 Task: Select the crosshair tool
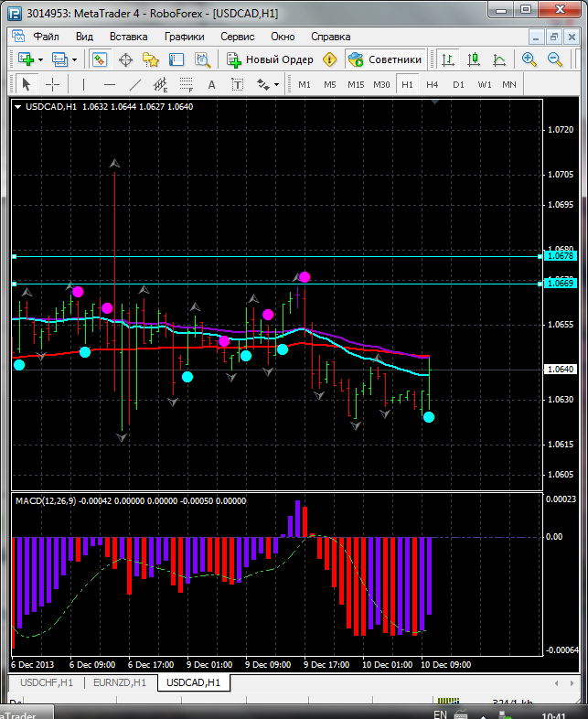(53, 84)
